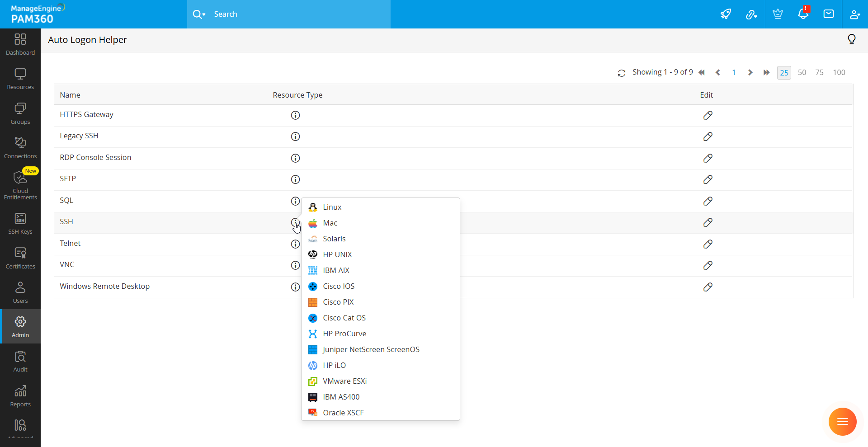
Task: Sort by the Name column header
Action: point(70,95)
